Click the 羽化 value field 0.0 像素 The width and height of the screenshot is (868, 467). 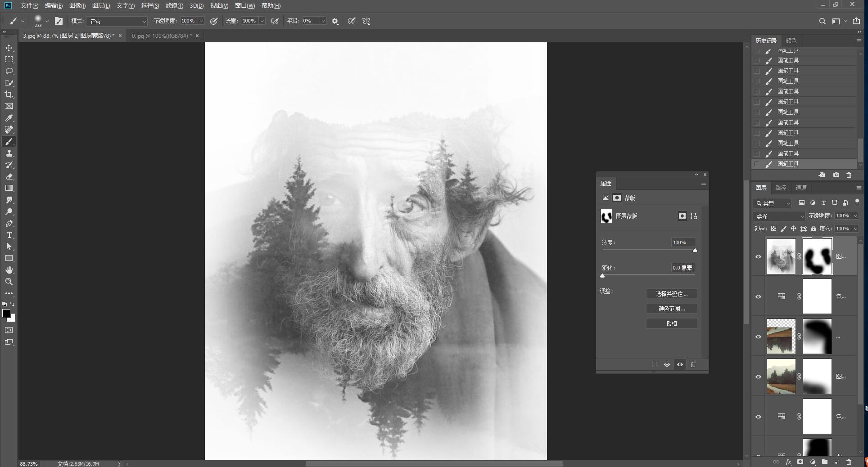pos(683,268)
